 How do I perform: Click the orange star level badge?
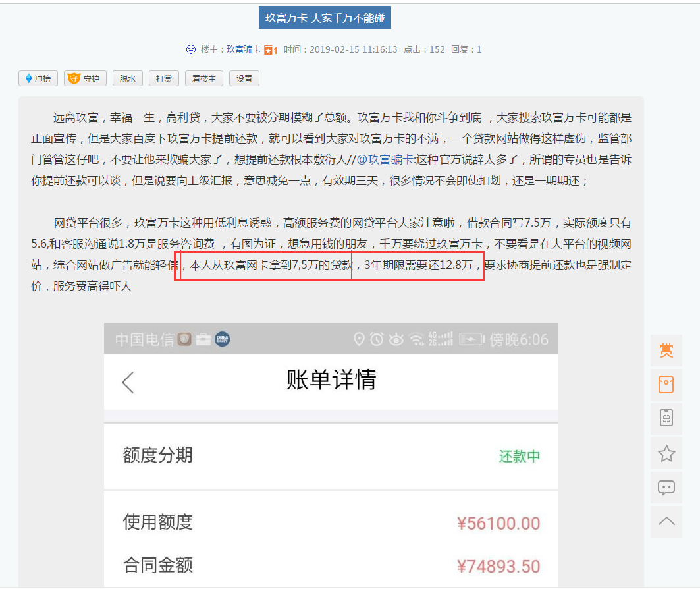click(x=271, y=51)
